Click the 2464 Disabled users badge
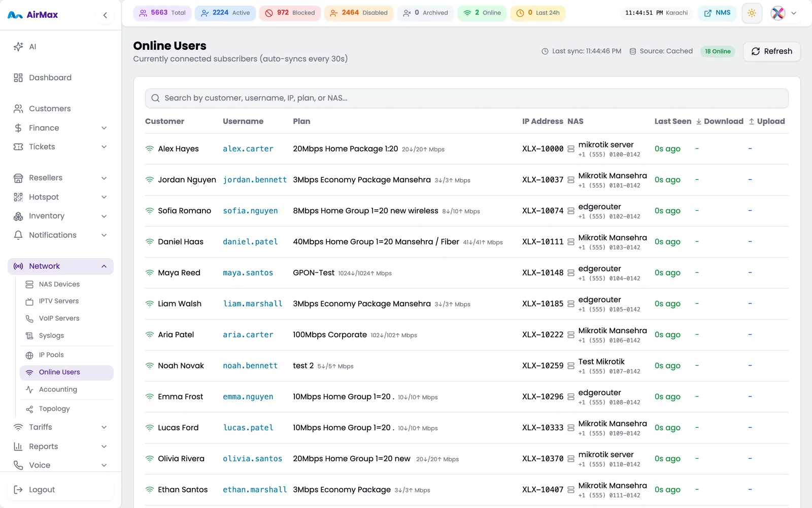This screenshot has height=508, width=812. (359, 13)
